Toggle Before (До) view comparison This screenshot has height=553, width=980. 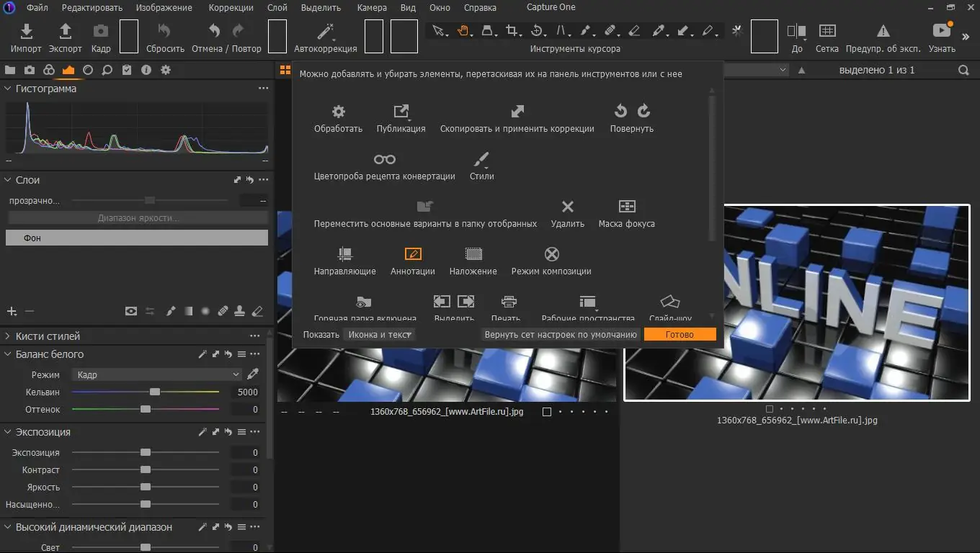(796, 32)
